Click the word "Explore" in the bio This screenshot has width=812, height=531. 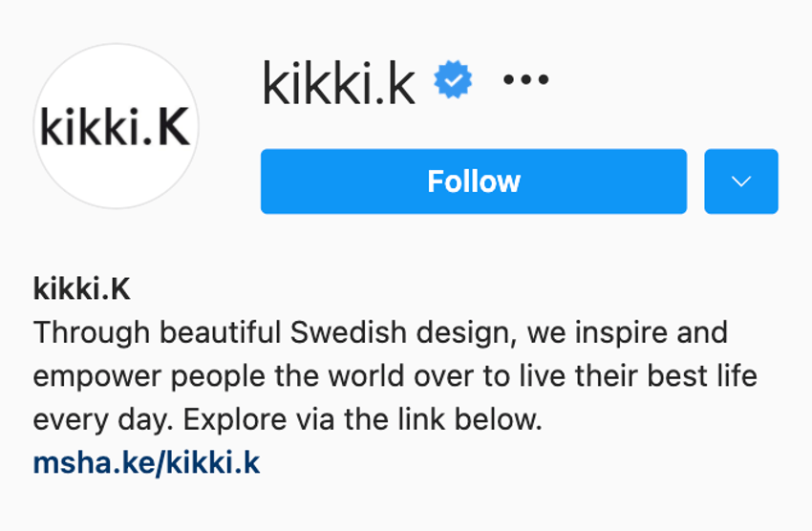coord(235,420)
